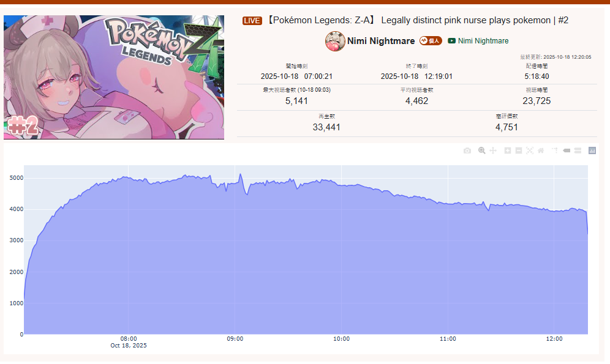Image resolution: width=610 pixels, height=364 pixels.
Task: Enable compare data on hover
Action: click(578, 150)
